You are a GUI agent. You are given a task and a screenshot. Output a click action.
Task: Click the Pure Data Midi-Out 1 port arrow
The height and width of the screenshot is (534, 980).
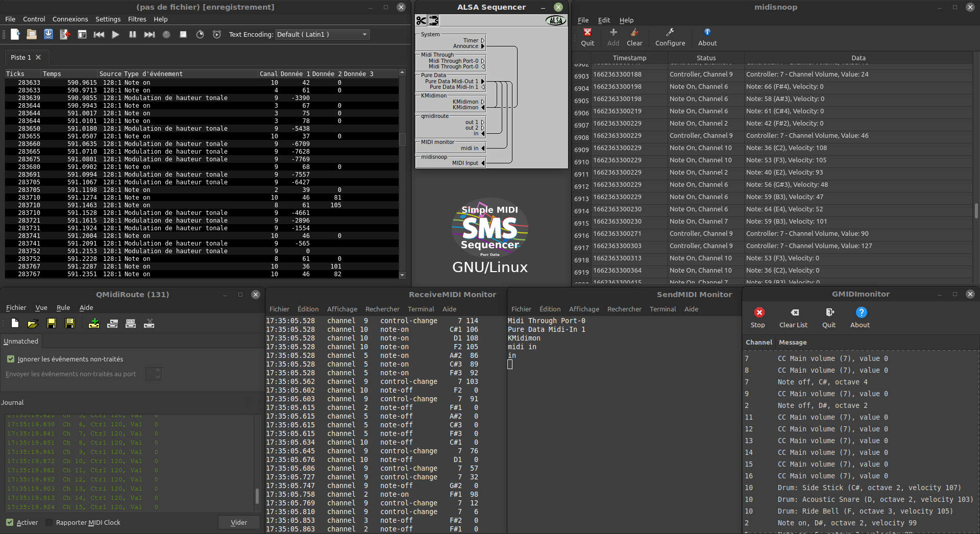click(x=483, y=81)
